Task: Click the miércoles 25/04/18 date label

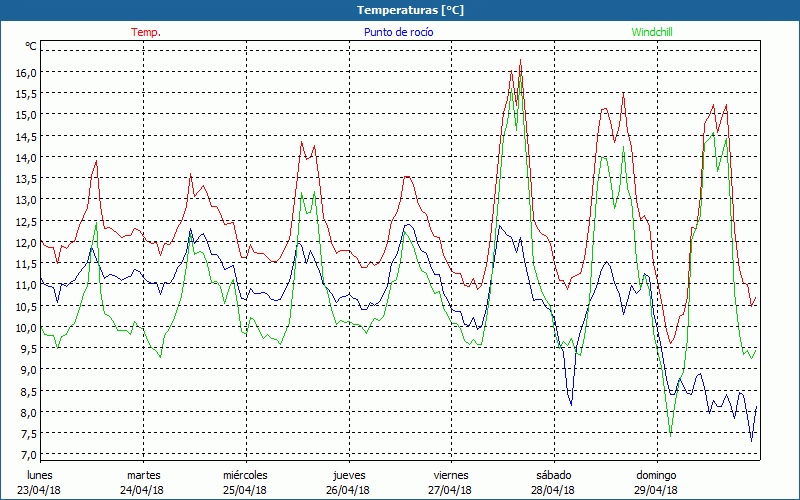Action: point(245,482)
